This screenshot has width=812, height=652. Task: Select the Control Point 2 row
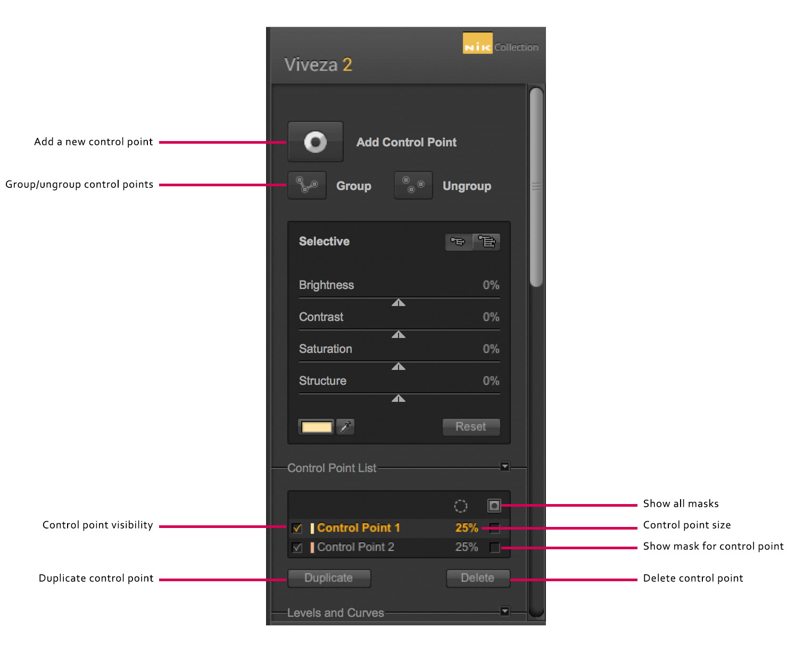click(x=399, y=547)
